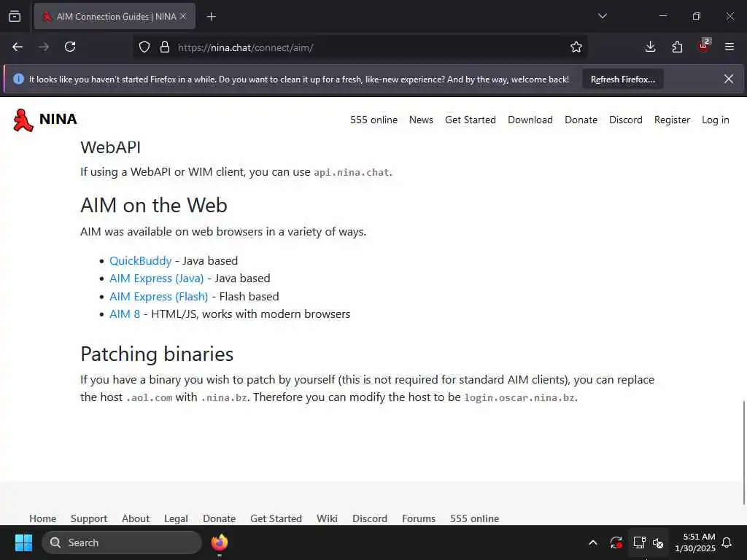747x560 pixels.
Task: Dismiss the Firefox notification bar
Action: 729,79
